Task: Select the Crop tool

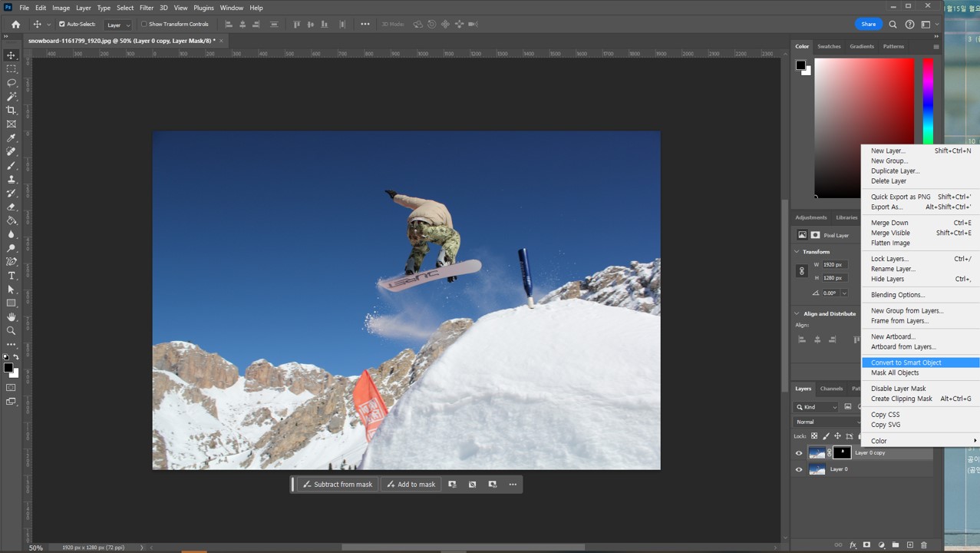Action: pyautogui.click(x=11, y=111)
